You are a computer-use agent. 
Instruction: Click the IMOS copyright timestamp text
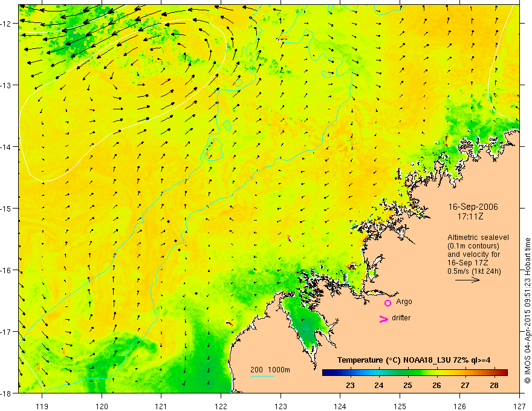(x=527, y=311)
